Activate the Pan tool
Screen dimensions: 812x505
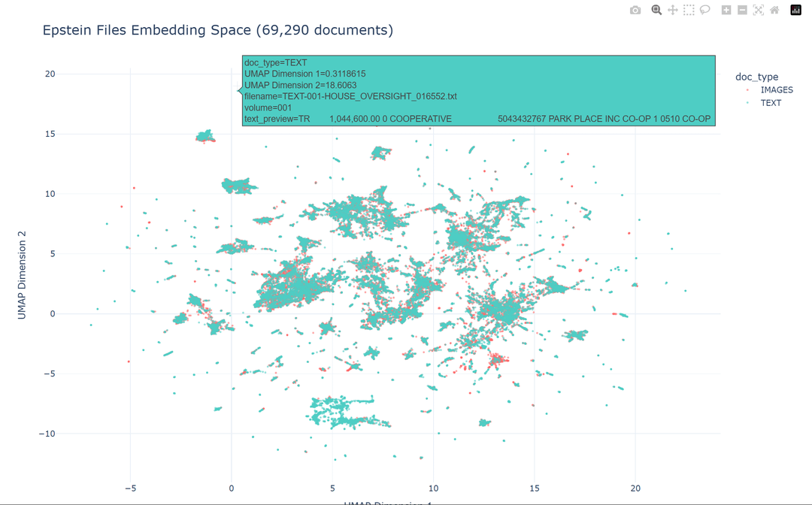coord(673,10)
